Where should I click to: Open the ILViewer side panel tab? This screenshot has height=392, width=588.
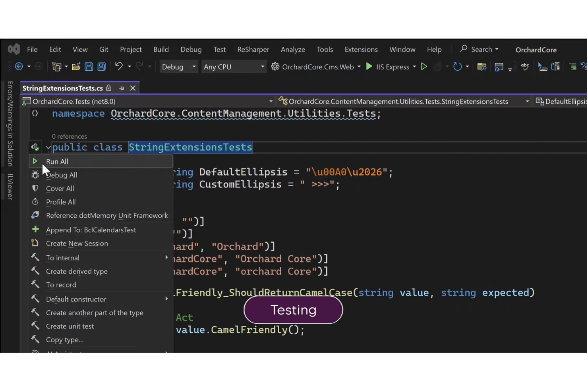[10, 186]
